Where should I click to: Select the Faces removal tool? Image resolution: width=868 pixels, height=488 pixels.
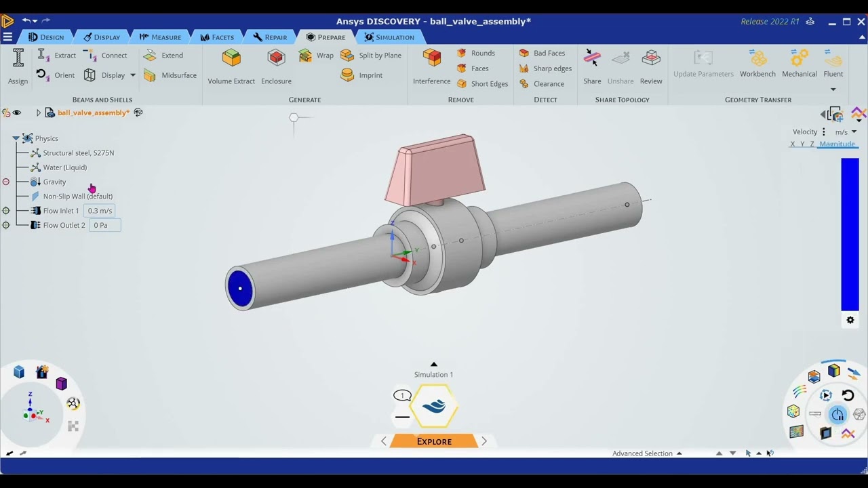pyautogui.click(x=473, y=68)
